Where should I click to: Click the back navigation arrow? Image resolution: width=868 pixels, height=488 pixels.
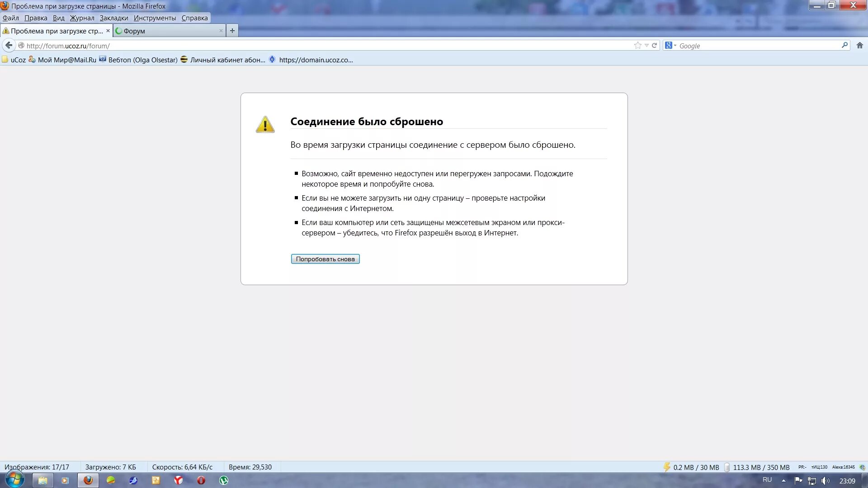[x=9, y=45]
